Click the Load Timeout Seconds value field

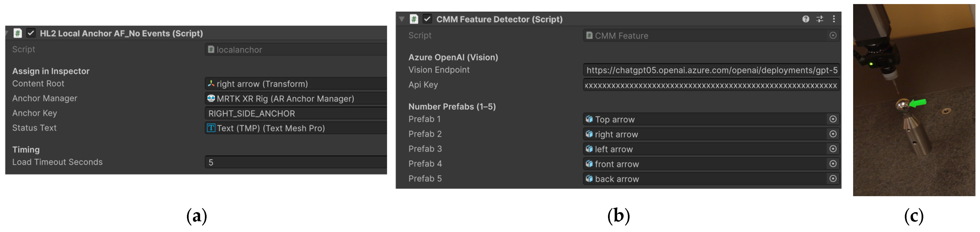pos(296,162)
